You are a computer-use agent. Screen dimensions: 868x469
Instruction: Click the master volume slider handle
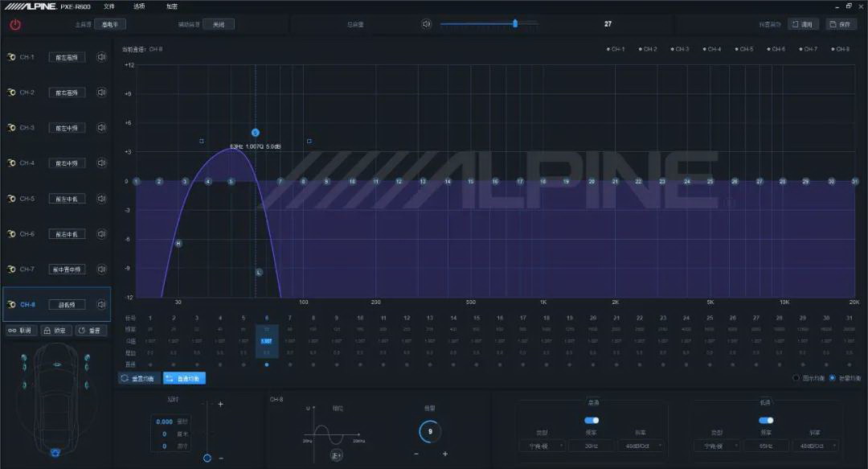click(x=515, y=23)
